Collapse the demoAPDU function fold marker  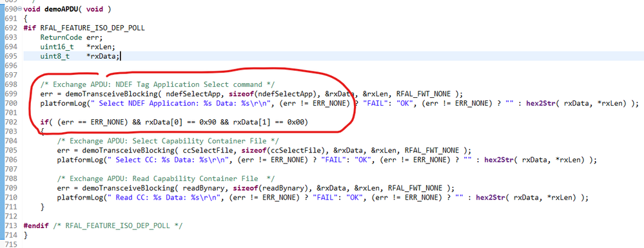pos(20,9)
